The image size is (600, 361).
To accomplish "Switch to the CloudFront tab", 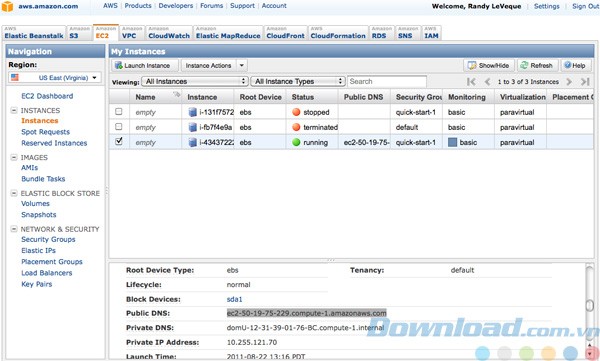I will tap(285, 33).
